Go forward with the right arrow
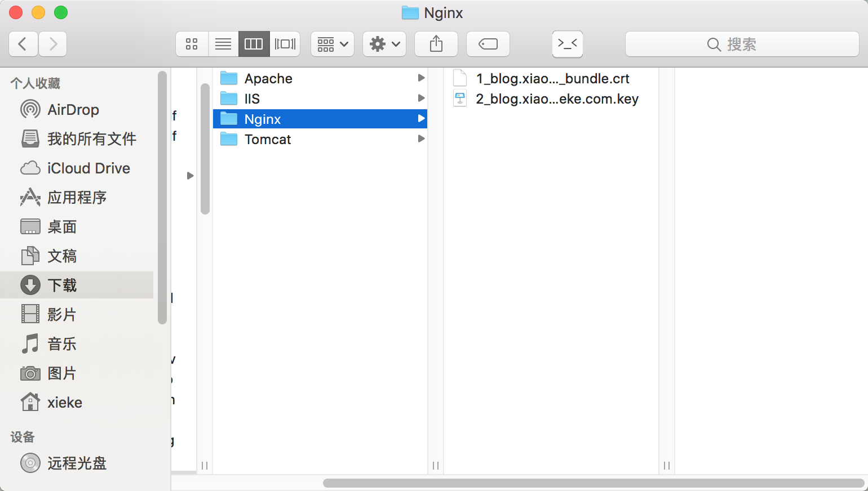The height and width of the screenshot is (491, 868). click(53, 44)
